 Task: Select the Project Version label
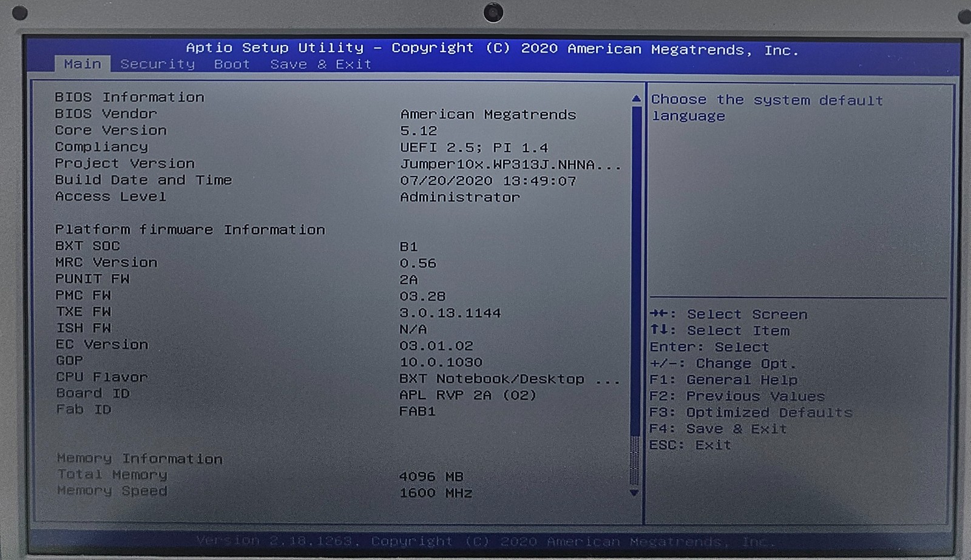(x=124, y=163)
